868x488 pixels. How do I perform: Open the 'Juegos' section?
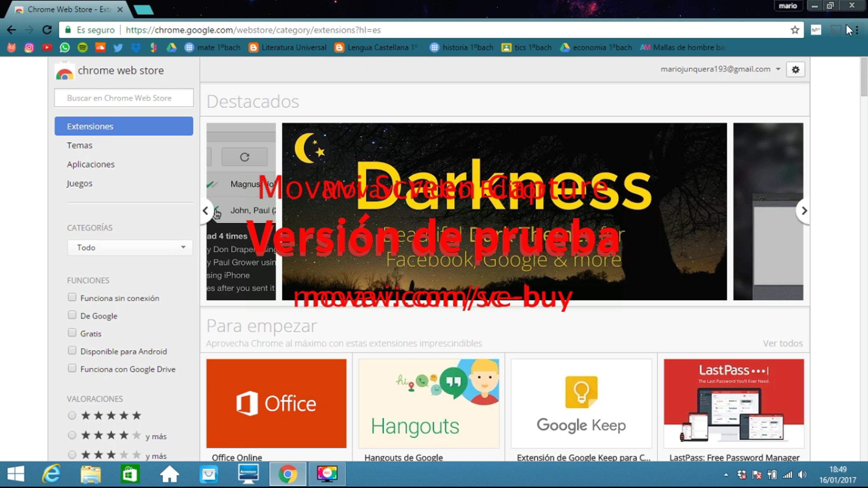coord(80,184)
